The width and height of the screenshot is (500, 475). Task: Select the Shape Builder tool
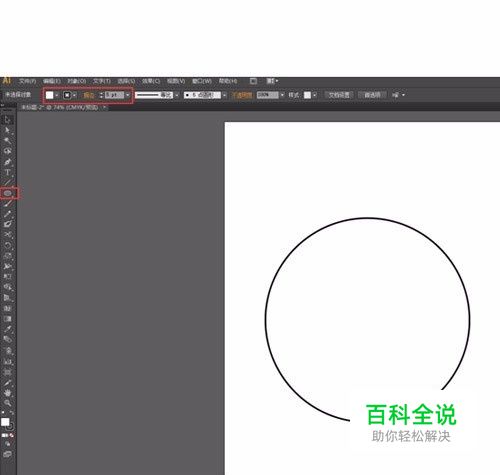7,287
